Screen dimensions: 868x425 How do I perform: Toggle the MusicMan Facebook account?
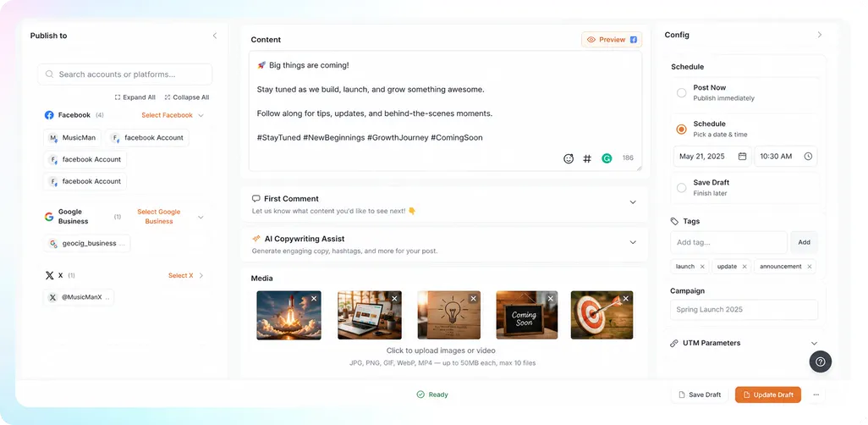click(x=73, y=138)
